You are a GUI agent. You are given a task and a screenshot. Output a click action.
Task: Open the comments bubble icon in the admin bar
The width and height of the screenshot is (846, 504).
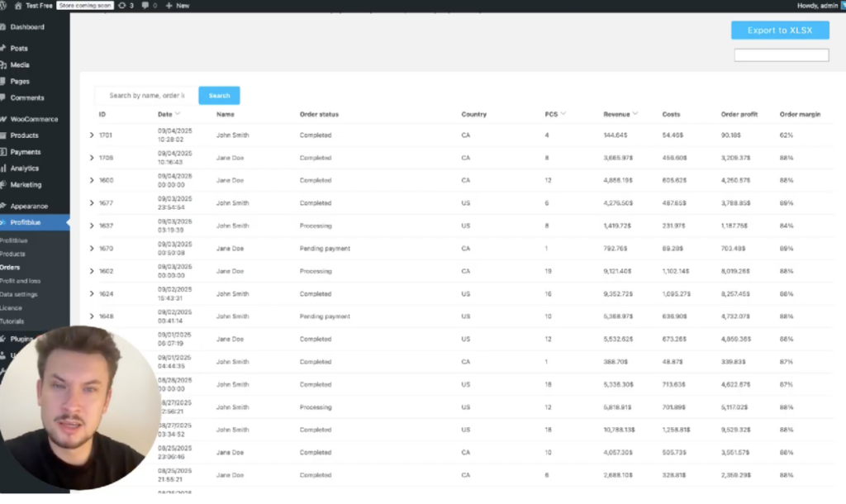pyautogui.click(x=145, y=5)
